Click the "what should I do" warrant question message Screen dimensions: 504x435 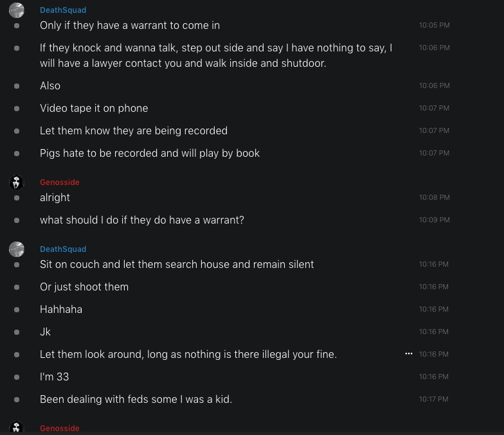[x=142, y=220]
